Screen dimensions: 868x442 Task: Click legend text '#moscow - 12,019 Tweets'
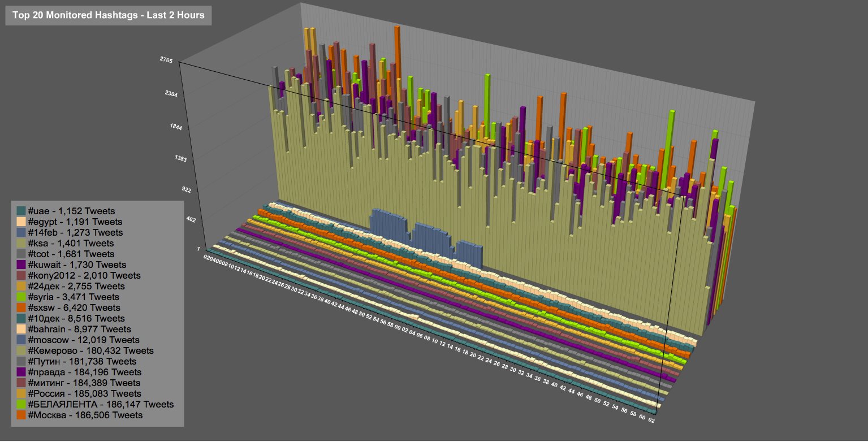point(84,340)
